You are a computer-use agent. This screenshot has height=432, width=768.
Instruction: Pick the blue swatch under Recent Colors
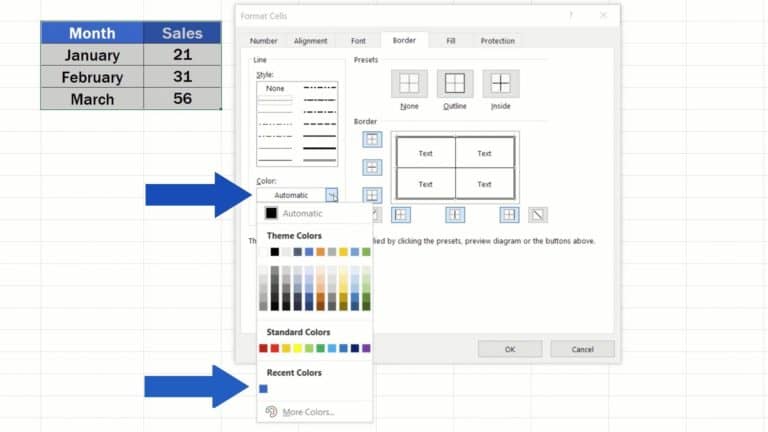coord(264,389)
